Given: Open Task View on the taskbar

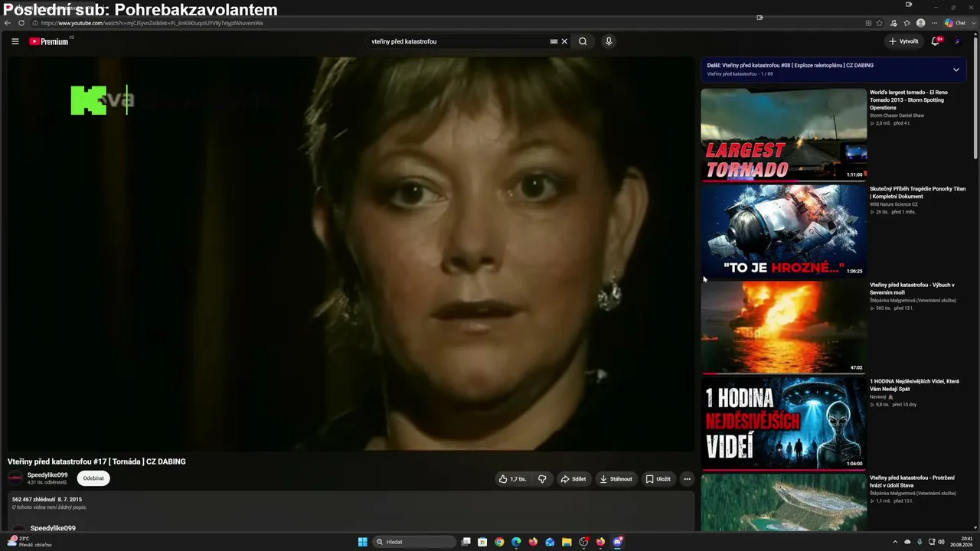Looking at the screenshot, I should (x=465, y=542).
